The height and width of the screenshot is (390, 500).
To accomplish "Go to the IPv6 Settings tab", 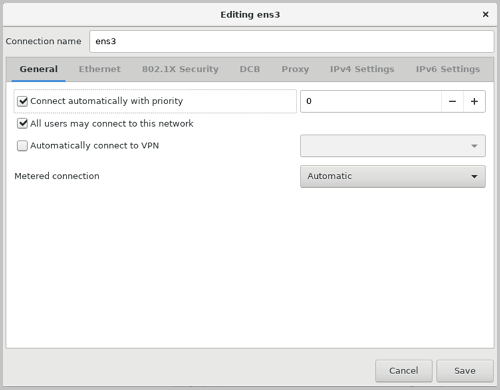I will click(448, 69).
